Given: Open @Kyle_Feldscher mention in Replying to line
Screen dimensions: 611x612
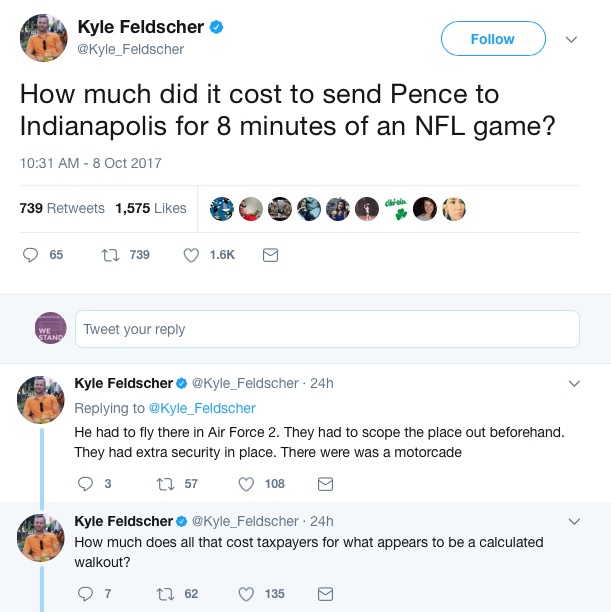Looking at the screenshot, I should pyautogui.click(x=202, y=408).
